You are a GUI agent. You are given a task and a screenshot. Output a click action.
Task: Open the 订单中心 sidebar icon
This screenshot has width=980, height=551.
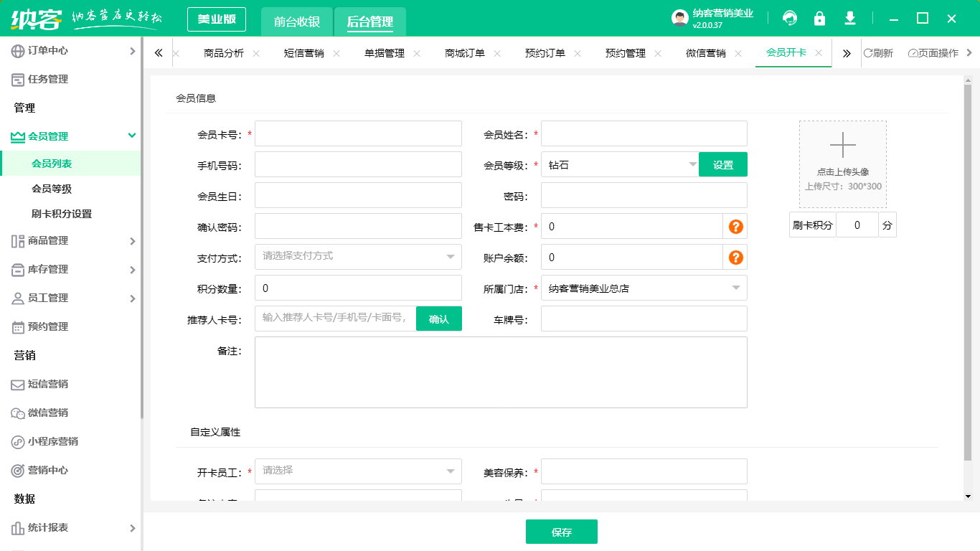click(x=17, y=51)
